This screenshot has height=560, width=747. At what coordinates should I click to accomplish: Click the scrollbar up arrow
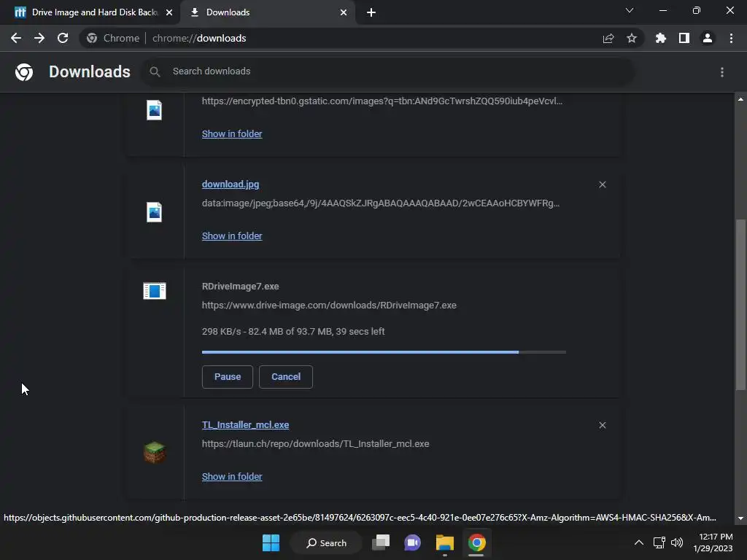pyautogui.click(x=740, y=99)
